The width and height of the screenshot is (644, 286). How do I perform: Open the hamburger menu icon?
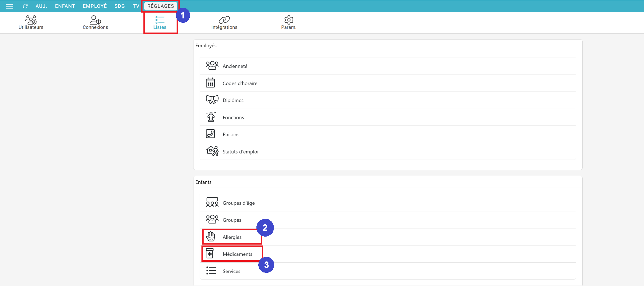[x=10, y=6]
